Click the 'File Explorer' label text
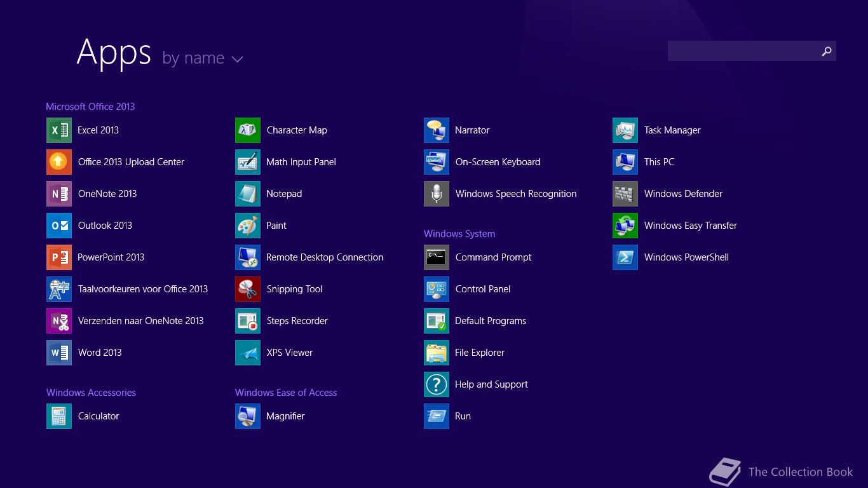 tap(480, 353)
